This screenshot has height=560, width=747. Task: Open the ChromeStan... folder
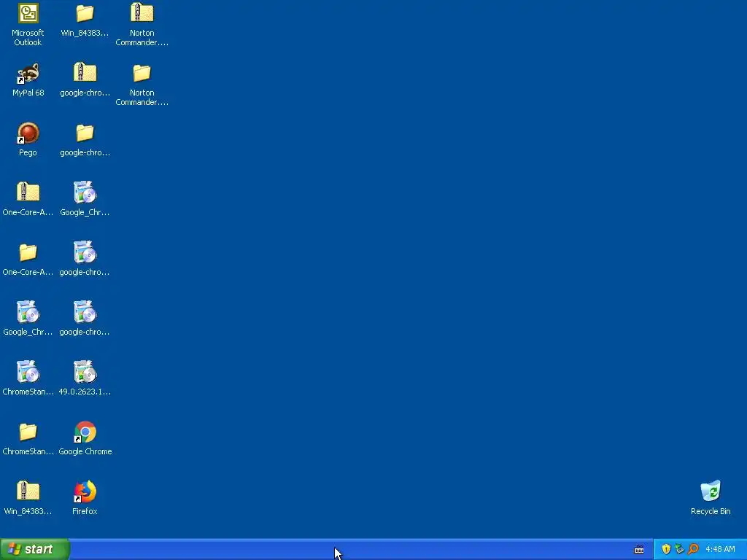[x=28, y=438]
